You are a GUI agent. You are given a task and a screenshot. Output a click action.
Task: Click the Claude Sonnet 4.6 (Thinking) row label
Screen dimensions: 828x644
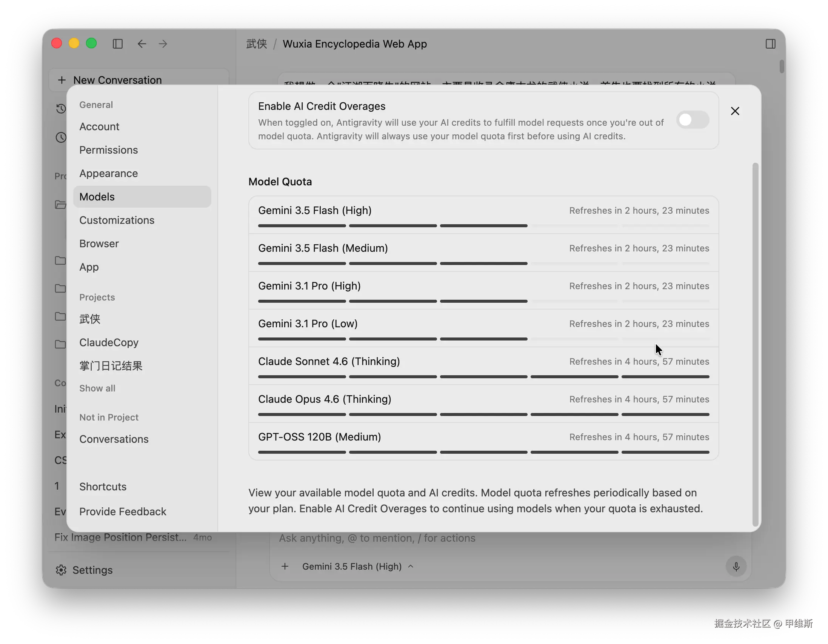tap(329, 361)
